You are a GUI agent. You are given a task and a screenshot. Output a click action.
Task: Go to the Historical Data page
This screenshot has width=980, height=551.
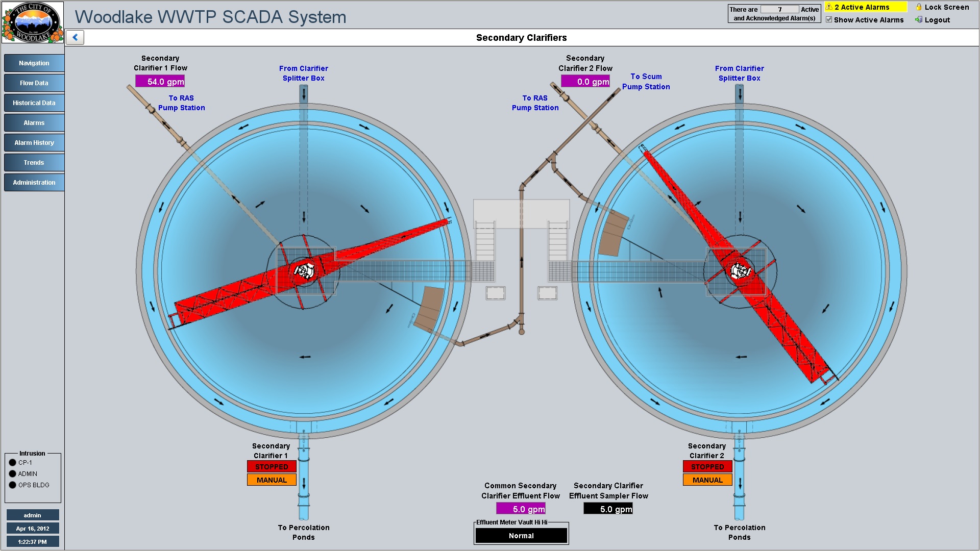click(34, 103)
